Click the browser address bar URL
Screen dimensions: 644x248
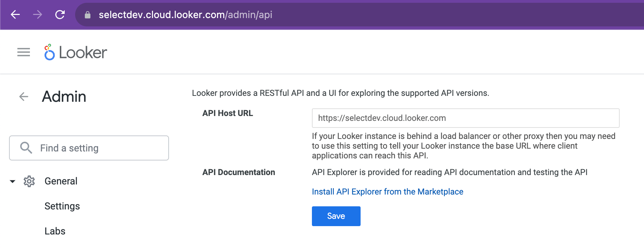pos(185,15)
